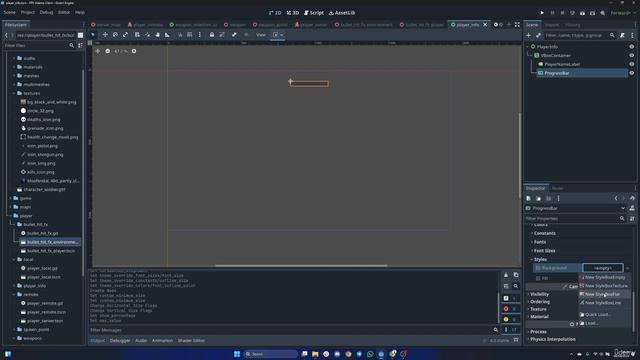Expand the Physics Interpolation section
The image size is (640, 360).
553,340
